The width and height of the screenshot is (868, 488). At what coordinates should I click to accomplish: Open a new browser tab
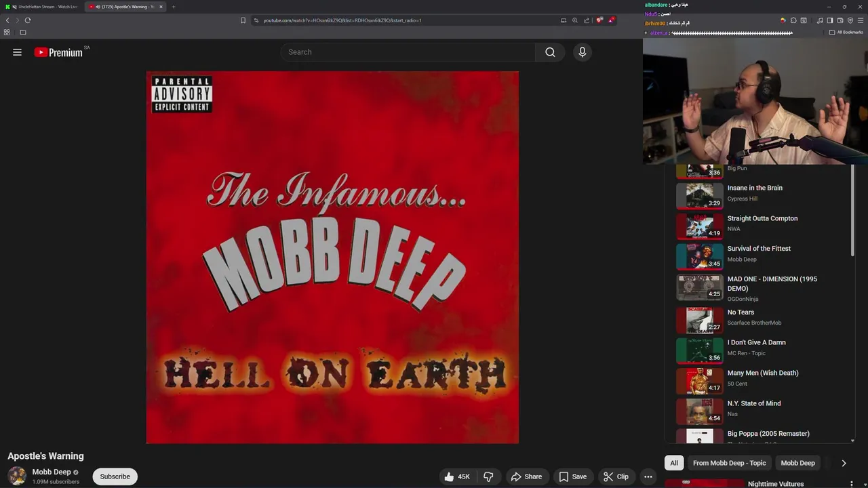click(173, 7)
